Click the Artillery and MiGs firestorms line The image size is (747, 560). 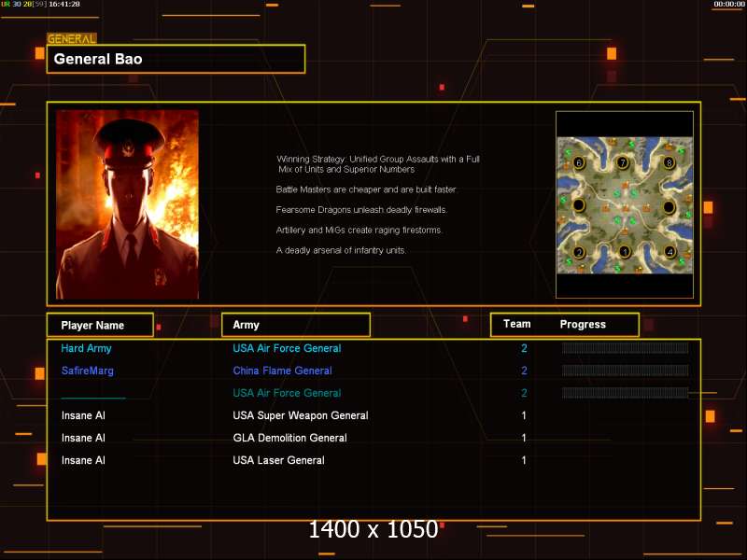coord(359,230)
